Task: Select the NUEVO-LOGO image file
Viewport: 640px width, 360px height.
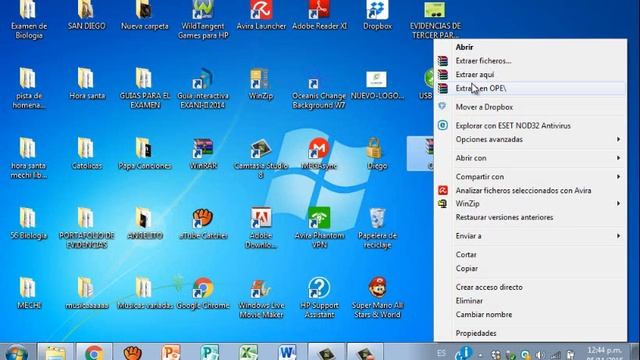Action: [x=377, y=85]
